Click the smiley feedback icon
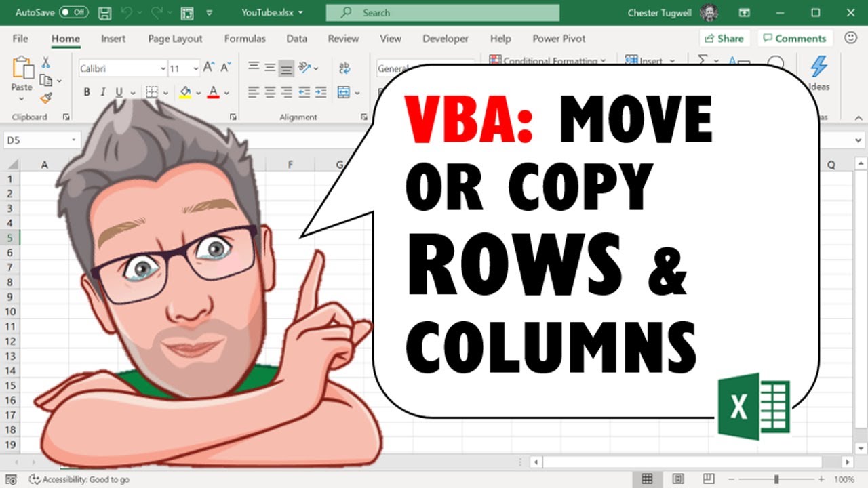868x488 pixels. [850, 38]
